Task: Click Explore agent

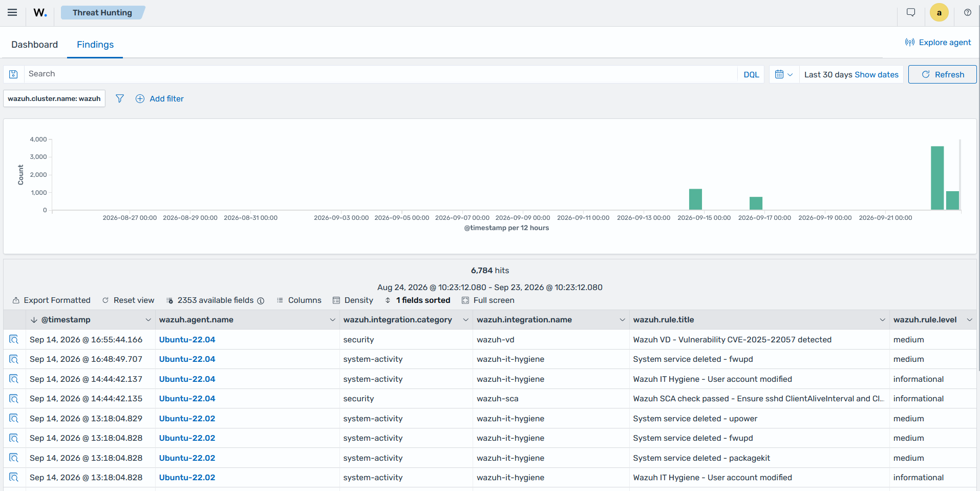Action: click(938, 43)
